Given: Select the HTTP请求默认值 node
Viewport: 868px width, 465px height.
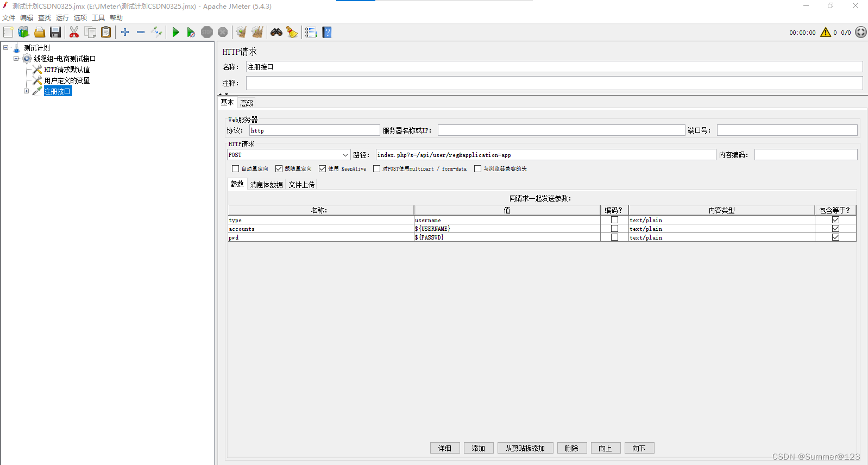Looking at the screenshot, I should click(x=67, y=70).
